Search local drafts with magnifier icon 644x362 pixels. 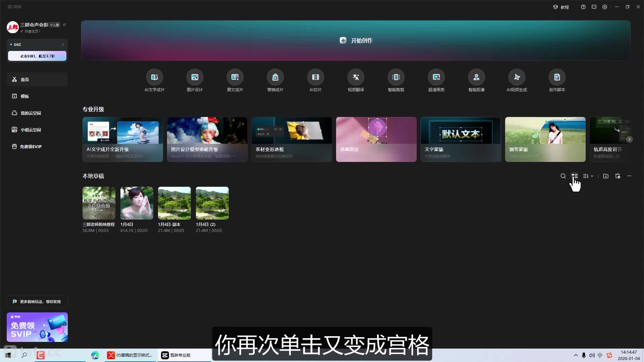coord(563,176)
